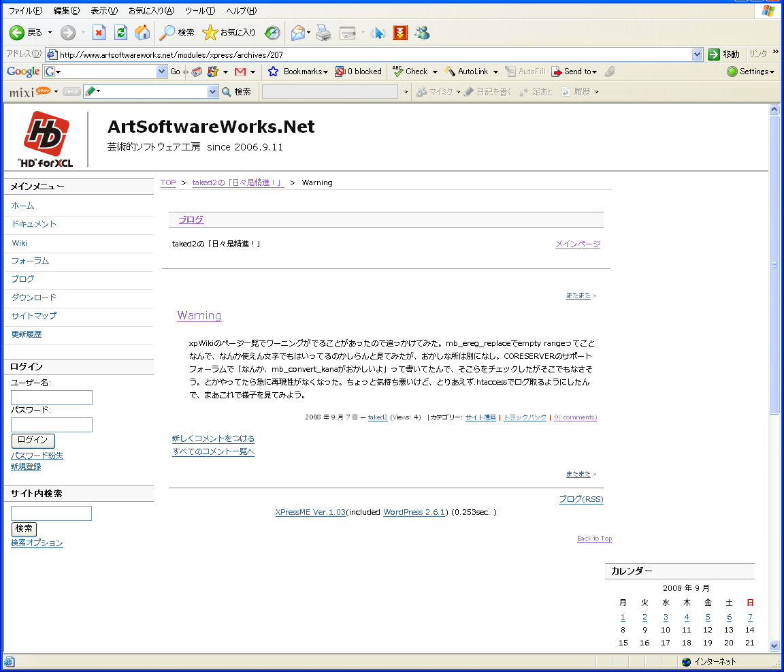Expand the mixi toolbar search dropdown
The image size is (784, 672).
(x=212, y=92)
